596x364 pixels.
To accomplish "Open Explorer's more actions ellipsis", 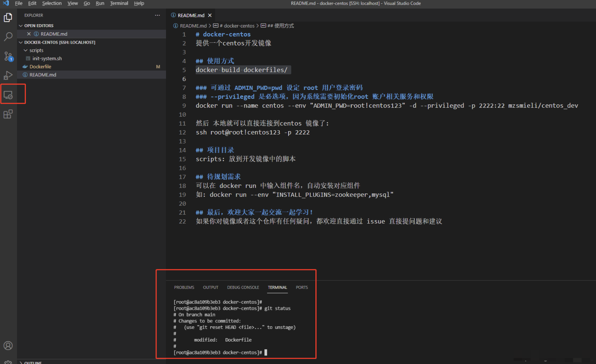I will click(x=157, y=15).
